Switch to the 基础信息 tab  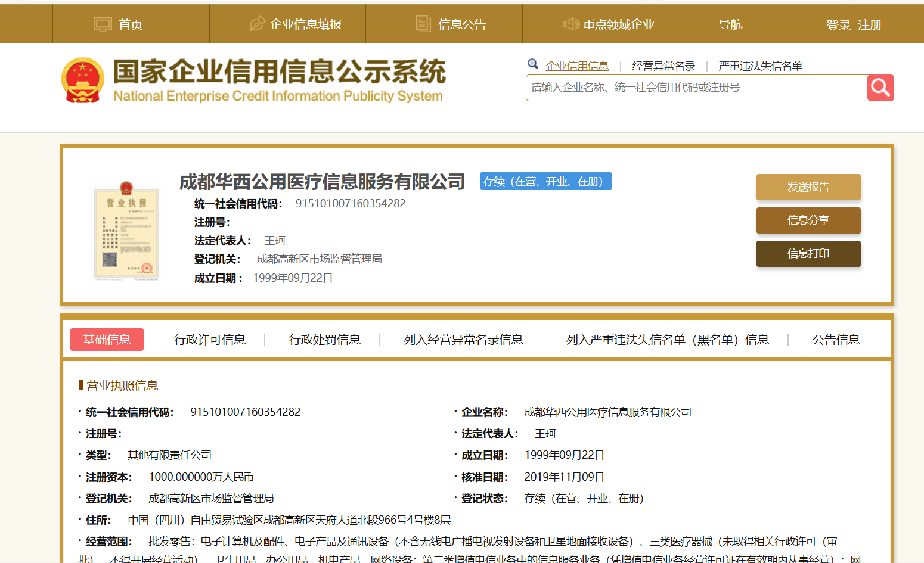[x=107, y=340]
